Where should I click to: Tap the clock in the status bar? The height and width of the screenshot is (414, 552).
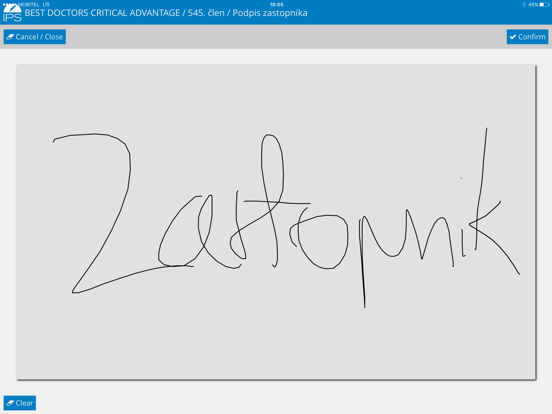pos(276,5)
